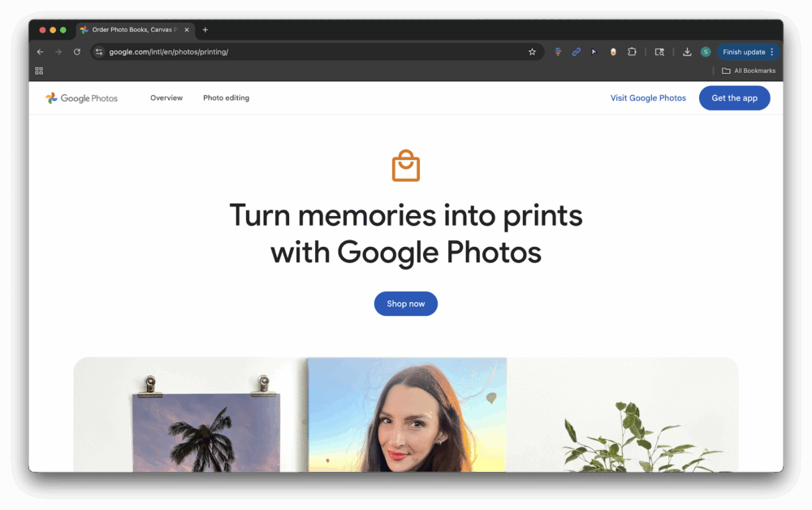Click the orange shopping bag icon
The width and height of the screenshot is (812, 510).
click(x=405, y=166)
